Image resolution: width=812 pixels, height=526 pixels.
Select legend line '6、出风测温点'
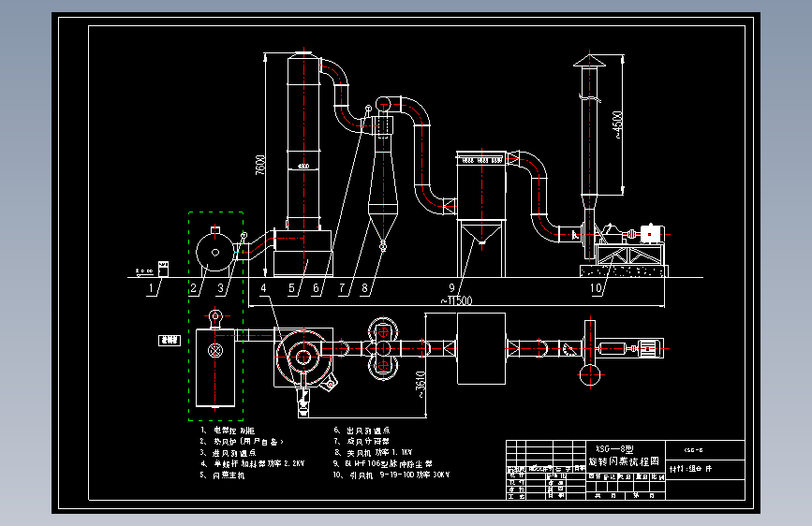[362, 431]
